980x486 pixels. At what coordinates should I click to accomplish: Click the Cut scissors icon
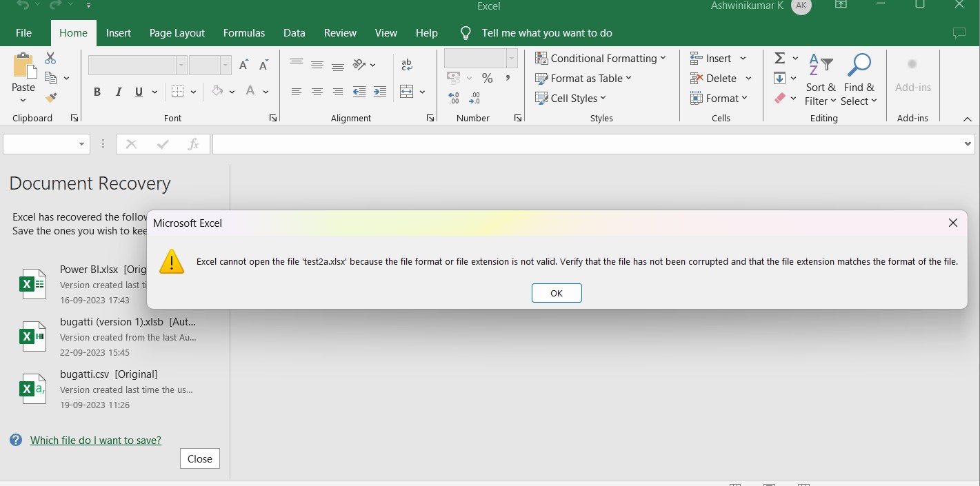tap(50, 59)
